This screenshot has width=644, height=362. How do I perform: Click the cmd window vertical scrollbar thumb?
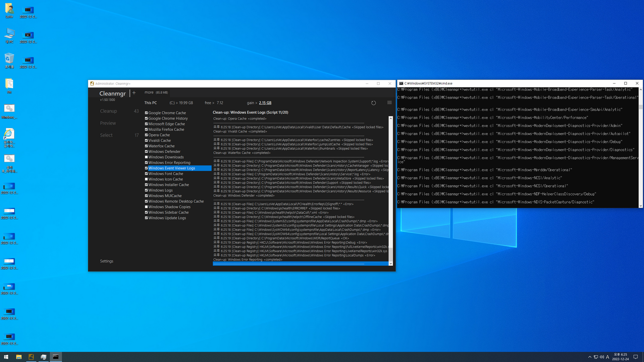(x=641, y=107)
